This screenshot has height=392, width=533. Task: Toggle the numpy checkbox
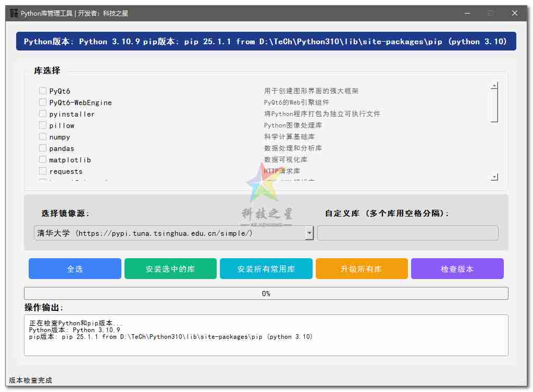click(x=43, y=137)
